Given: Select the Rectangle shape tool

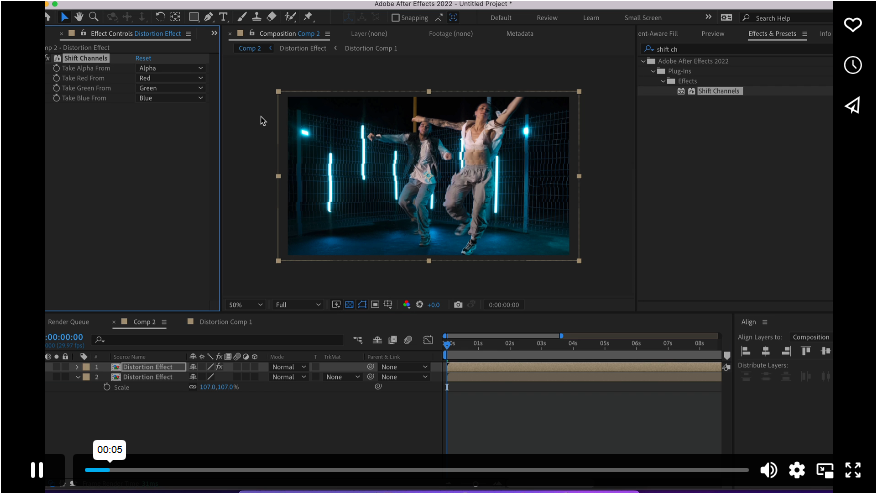Looking at the screenshot, I should (194, 17).
